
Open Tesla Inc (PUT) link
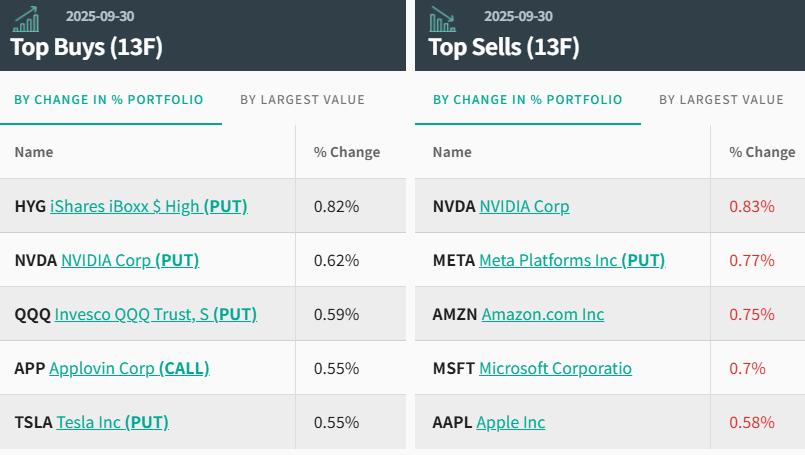pyautogui.click(x=112, y=423)
